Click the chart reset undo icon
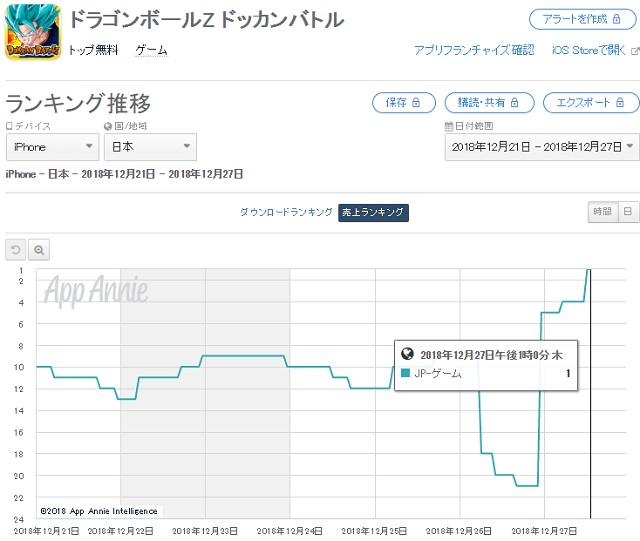Viewport: 640px width, 541px height. (15, 250)
